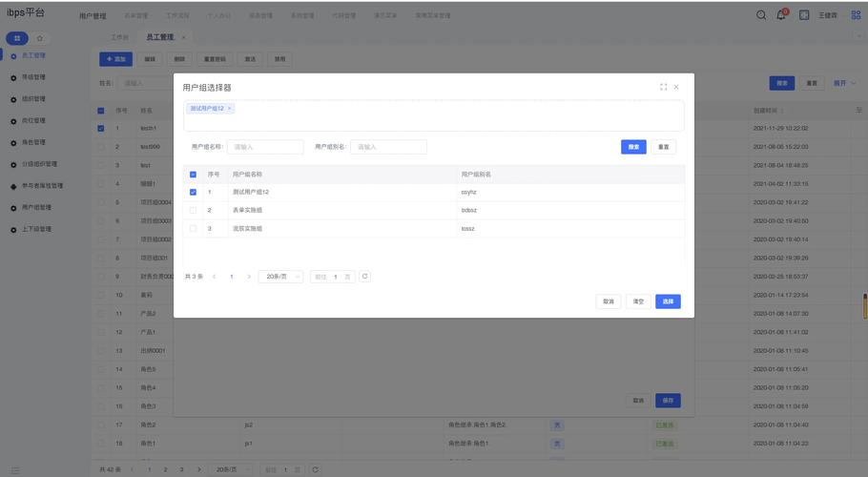868x477 pixels.
Task: Focus the 姓名 search input
Action: pos(146,83)
